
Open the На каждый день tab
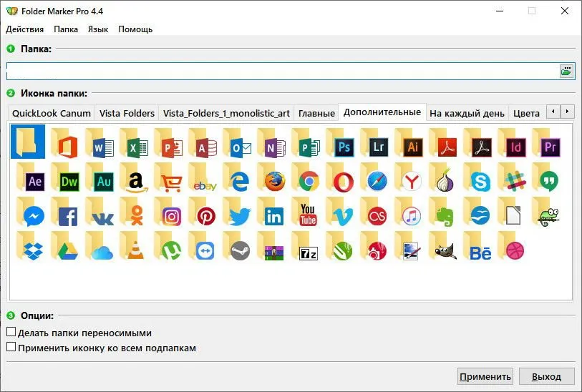[467, 113]
